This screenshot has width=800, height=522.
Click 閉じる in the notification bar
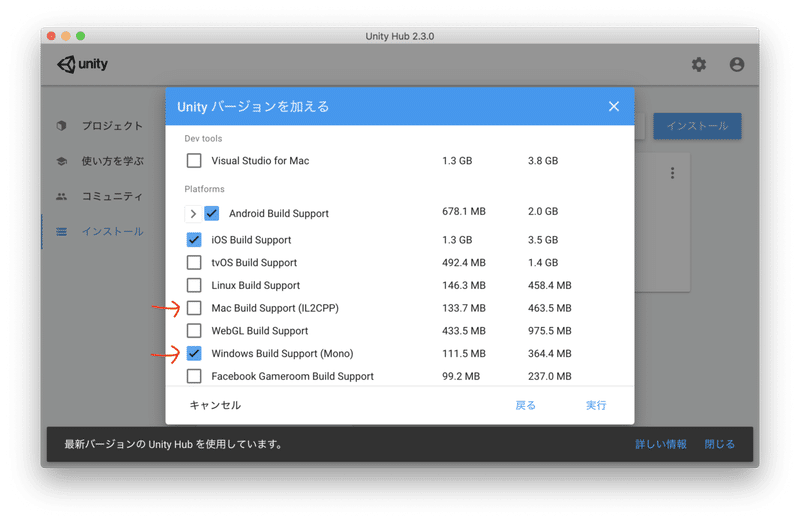pyautogui.click(x=719, y=444)
